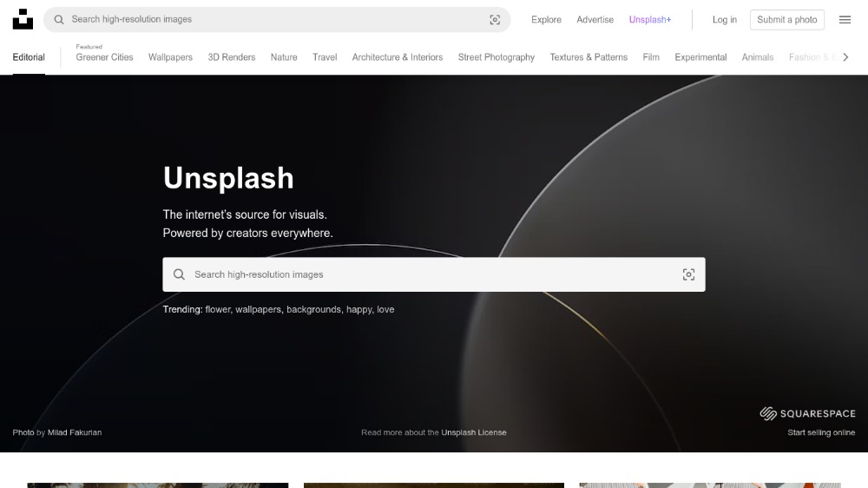The width and height of the screenshot is (868, 488).
Task: Click the visual search icon in top search bar
Action: tap(495, 20)
